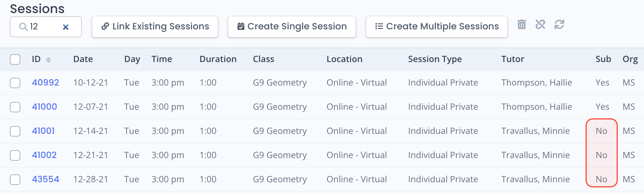Click the magnifier search icon
Viewport: 644px width, 194px height.
(x=23, y=27)
